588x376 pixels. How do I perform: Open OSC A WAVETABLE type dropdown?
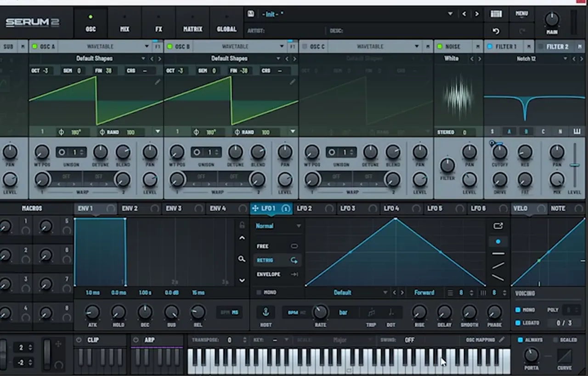(x=147, y=46)
